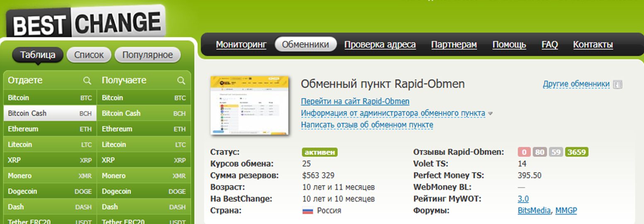Open the Контакты menu item
The height and width of the screenshot is (224, 644).
coord(593,44)
